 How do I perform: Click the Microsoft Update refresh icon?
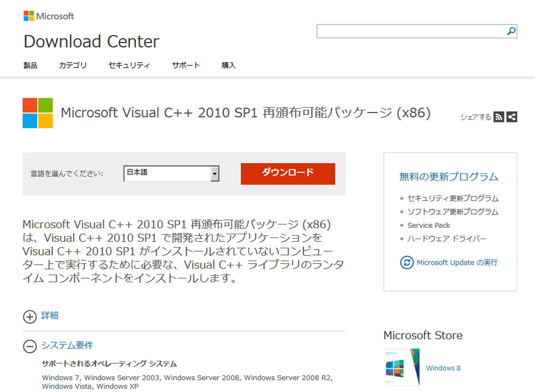[x=407, y=263]
